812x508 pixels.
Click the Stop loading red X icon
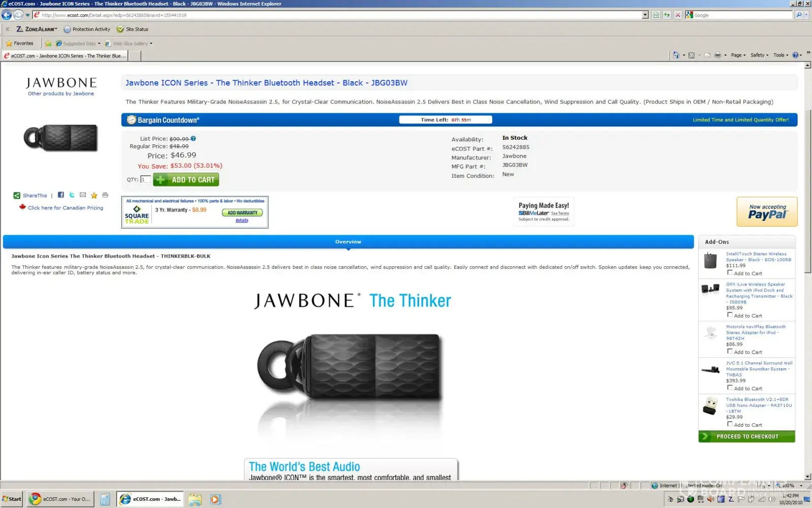pos(678,15)
